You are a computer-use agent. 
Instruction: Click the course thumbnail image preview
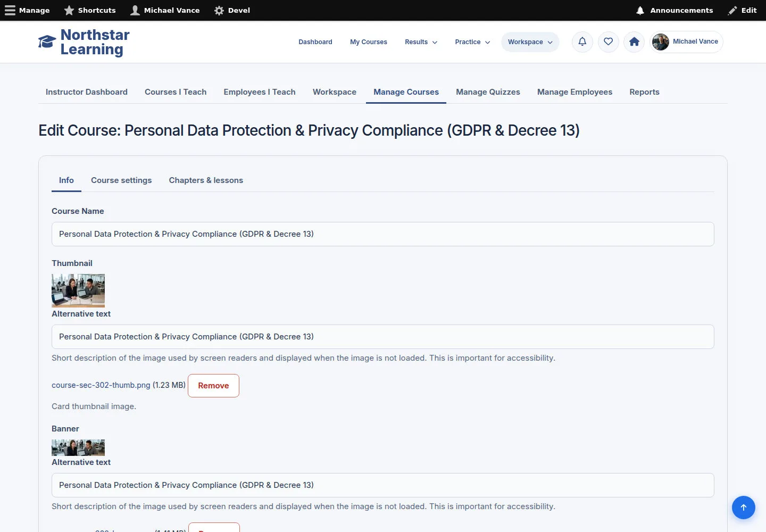pyautogui.click(x=78, y=290)
